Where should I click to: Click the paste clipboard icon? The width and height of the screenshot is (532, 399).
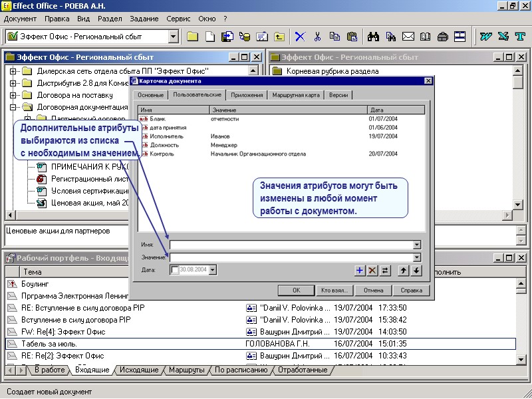352,37
